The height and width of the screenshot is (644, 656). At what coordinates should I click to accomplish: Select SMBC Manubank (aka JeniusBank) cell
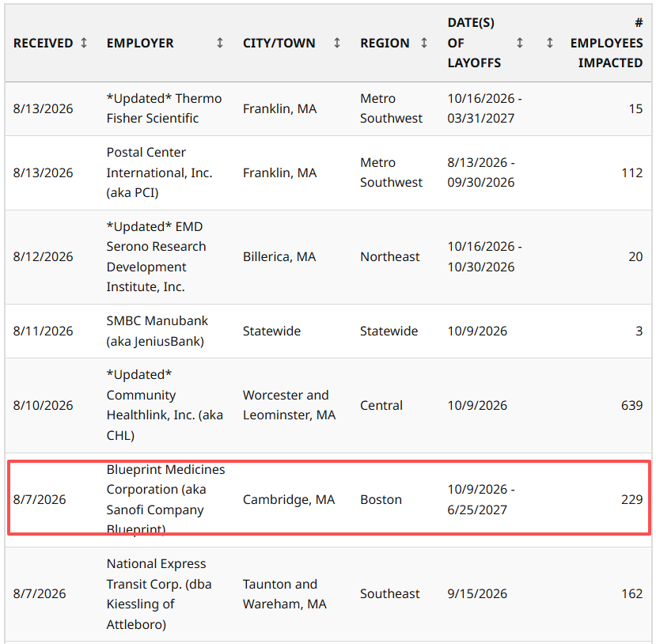click(x=157, y=331)
